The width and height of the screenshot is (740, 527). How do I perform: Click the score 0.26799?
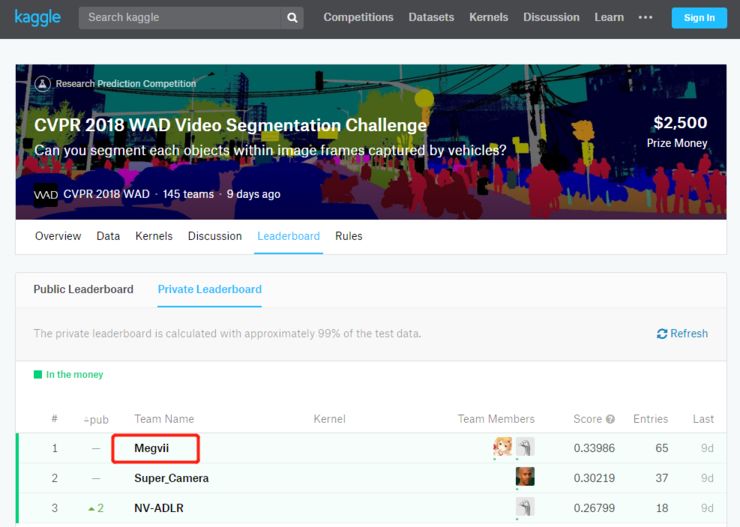pyautogui.click(x=594, y=508)
